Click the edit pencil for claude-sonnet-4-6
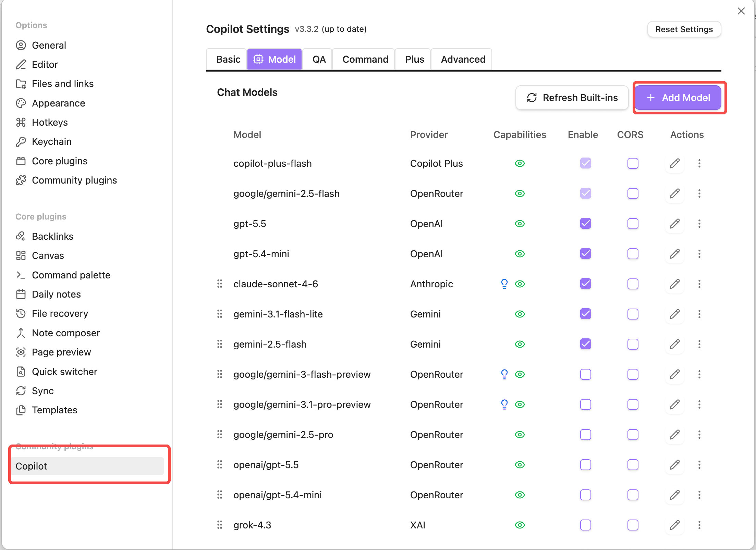This screenshot has width=756, height=550. pos(674,284)
